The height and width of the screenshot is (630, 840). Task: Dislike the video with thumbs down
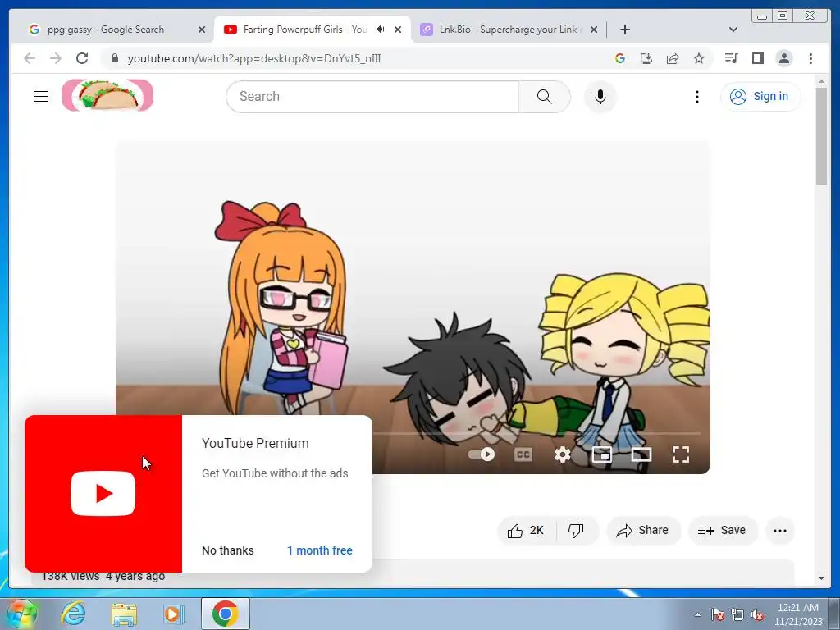(577, 531)
